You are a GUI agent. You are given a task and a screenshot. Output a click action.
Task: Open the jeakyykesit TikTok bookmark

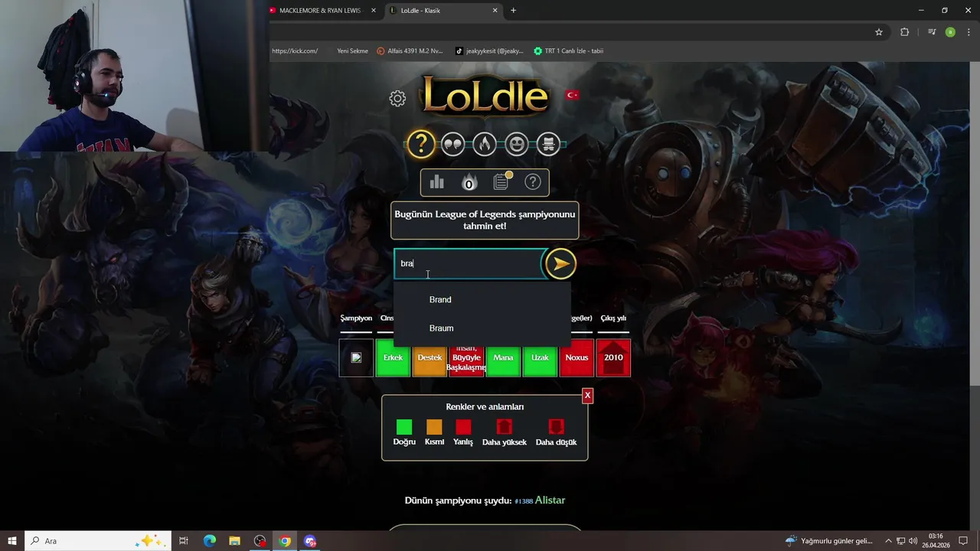489,51
